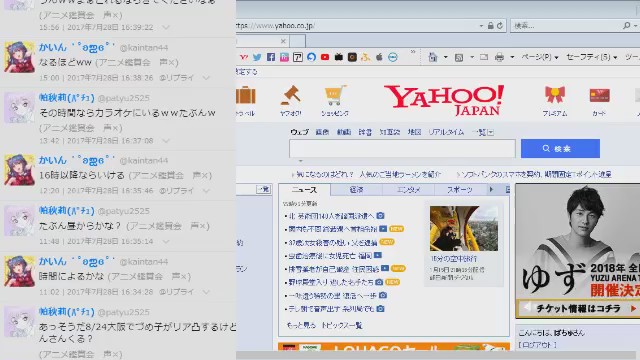Open the ページ(P) menu

click(540, 57)
